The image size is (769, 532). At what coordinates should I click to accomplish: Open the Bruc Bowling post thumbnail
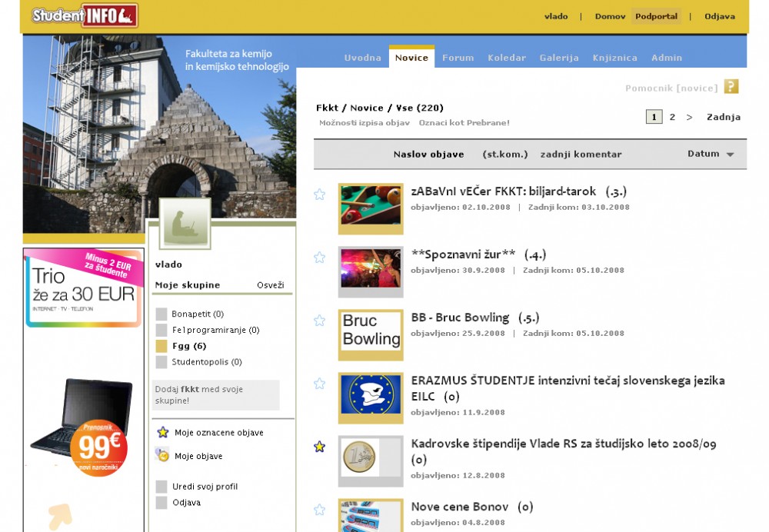(x=371, y=334)
